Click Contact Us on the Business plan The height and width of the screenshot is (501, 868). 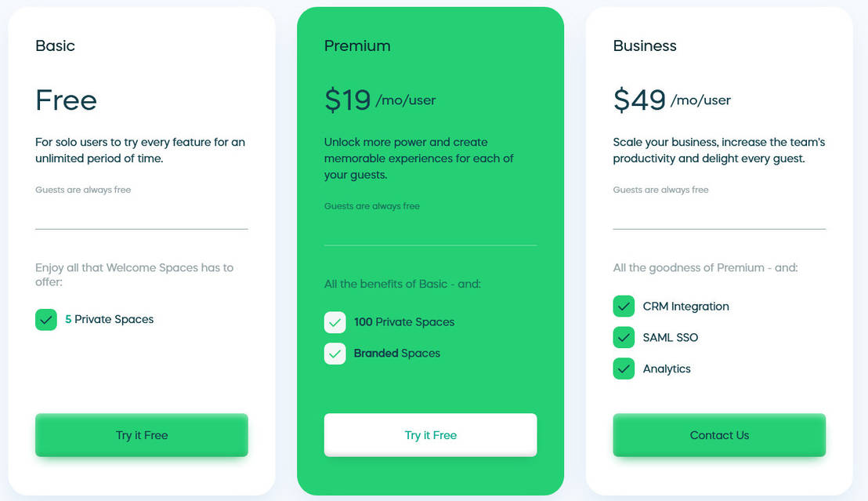tap(718, 434)
